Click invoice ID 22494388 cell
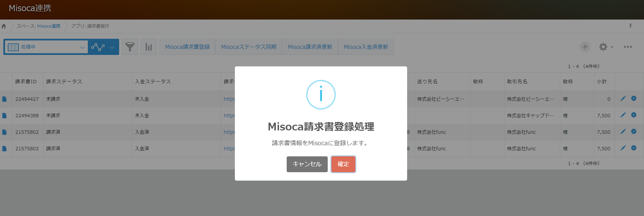This screenshot has width=644, height=216. pyautogui.click(x=27, y=116)
